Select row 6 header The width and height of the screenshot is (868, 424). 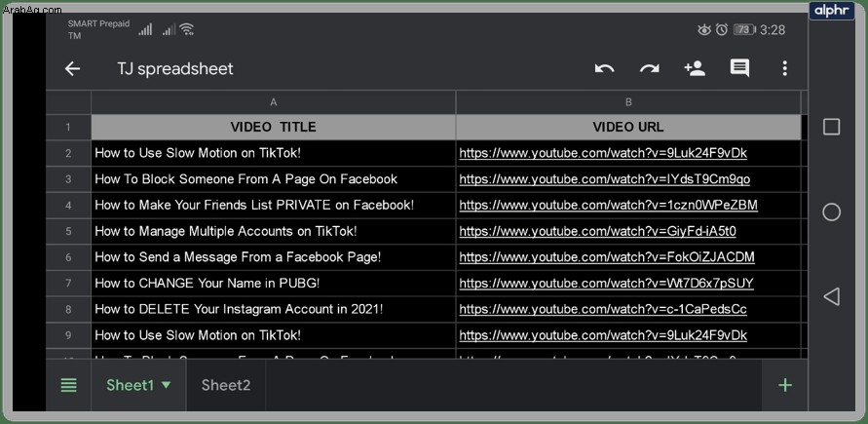pos(68,257)
